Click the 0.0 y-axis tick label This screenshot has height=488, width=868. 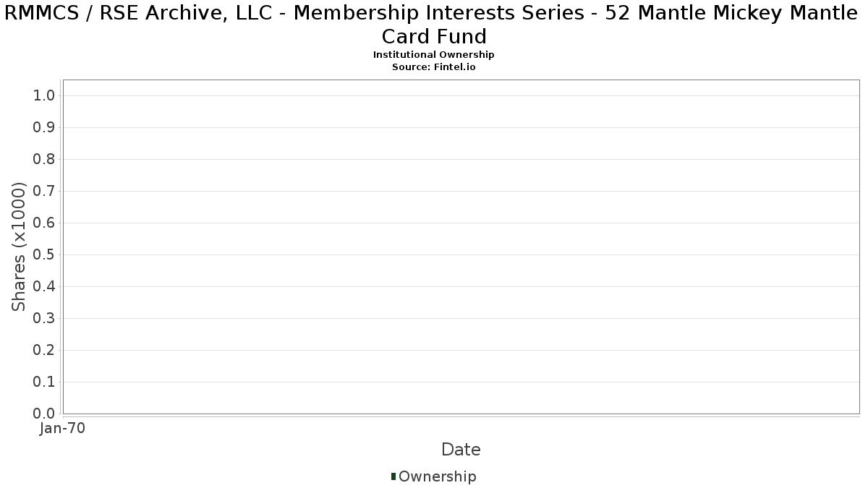click(x=45, y=414)
